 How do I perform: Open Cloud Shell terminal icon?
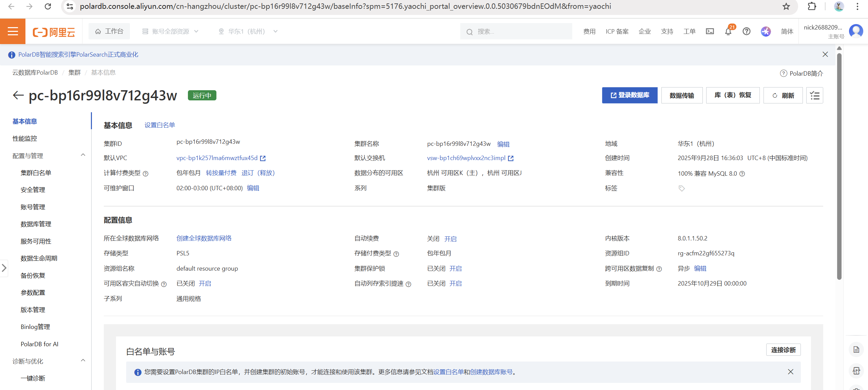tap(710, 31)
